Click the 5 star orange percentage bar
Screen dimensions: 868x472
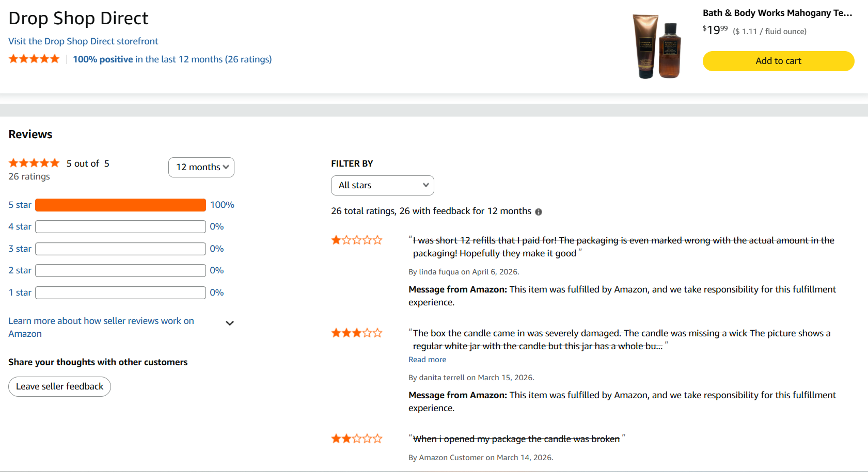(120, 205)
